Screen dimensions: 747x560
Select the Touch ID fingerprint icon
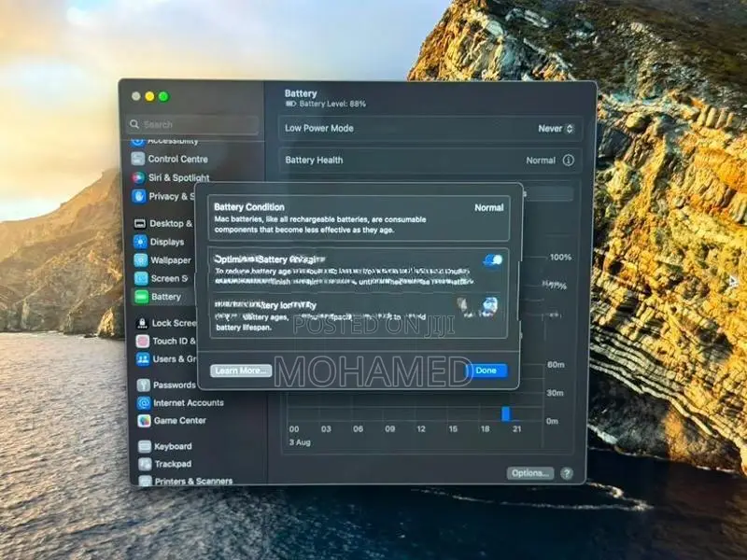coord(143,341)
